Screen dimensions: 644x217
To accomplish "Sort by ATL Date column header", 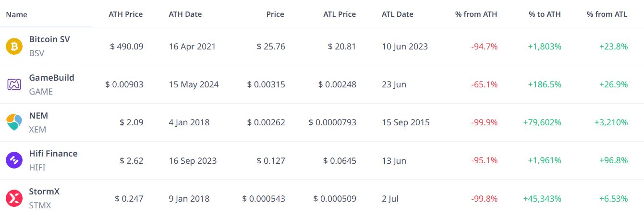I will pos(398,14).
